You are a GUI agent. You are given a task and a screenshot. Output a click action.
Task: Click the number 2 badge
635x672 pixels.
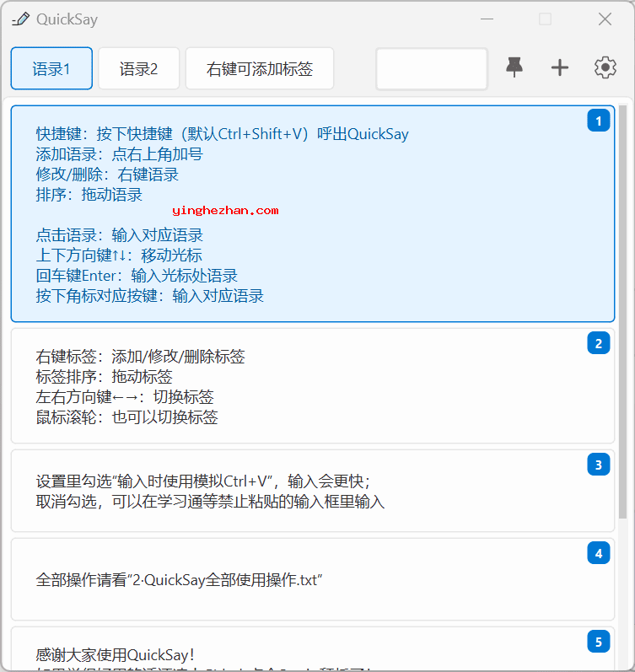[599, 343]
